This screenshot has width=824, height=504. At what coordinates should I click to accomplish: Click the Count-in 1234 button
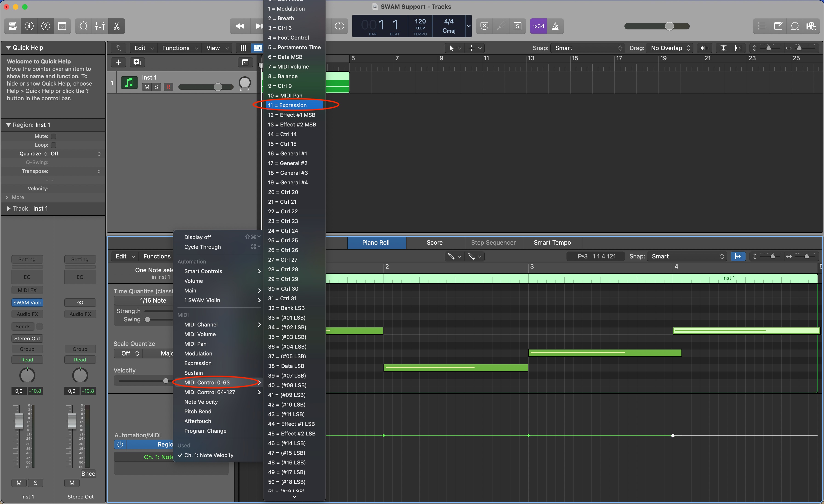(538, 26)
